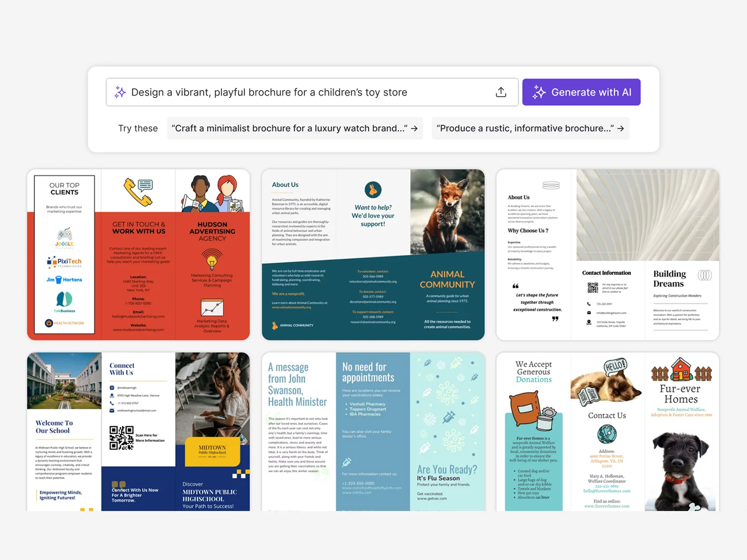Click the lightbulb icon in Hudson Advertising template

tap(212, 259)
